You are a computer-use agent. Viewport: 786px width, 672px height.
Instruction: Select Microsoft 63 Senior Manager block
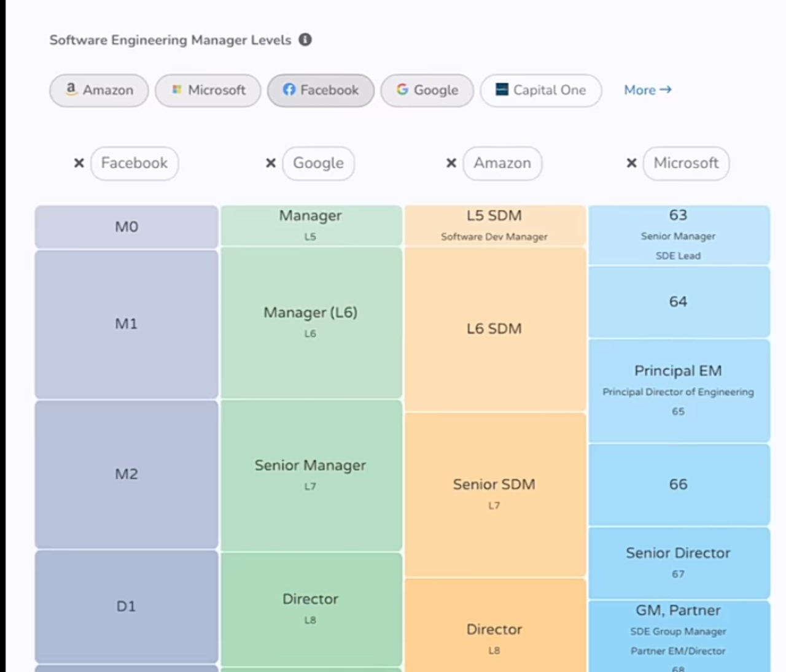(x=679, y=235)
